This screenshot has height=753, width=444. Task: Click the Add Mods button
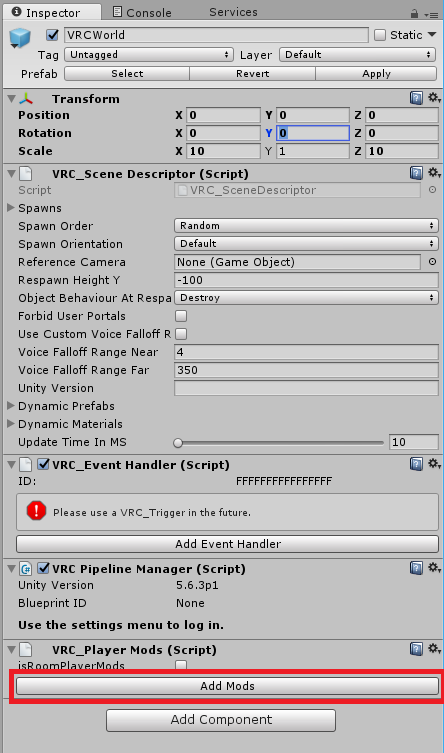point(228,686)
